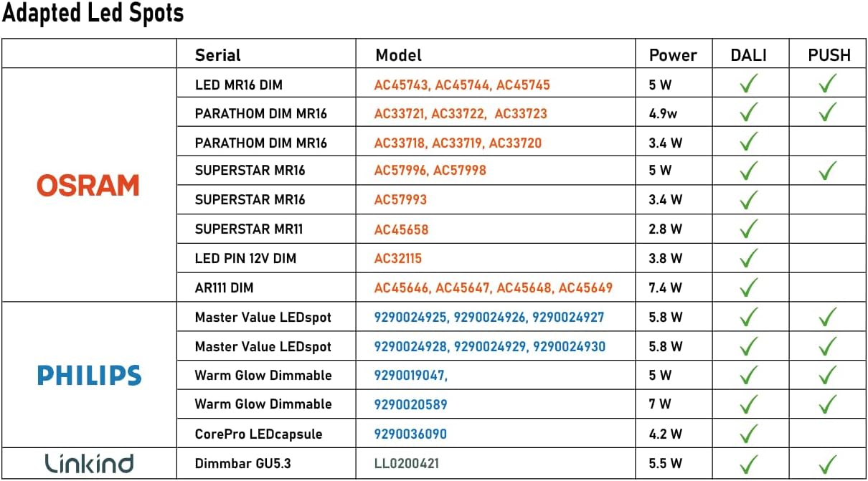Click PUSH checkmark for LED MR16 DIM

pos(828,84)
